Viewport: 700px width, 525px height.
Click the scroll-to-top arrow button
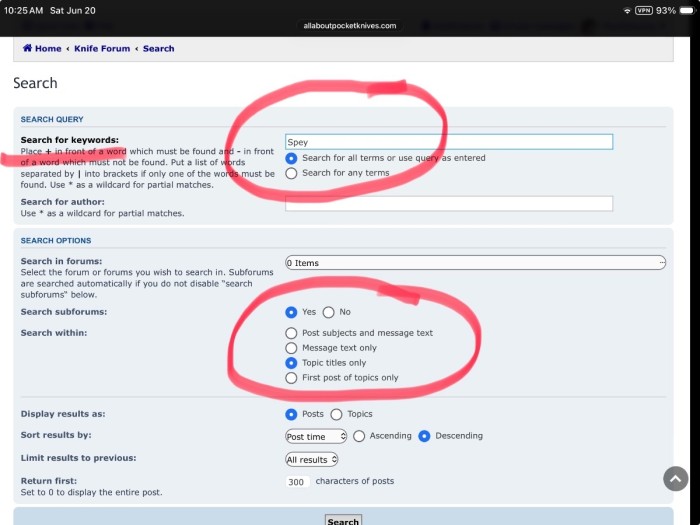coord(675,479)
